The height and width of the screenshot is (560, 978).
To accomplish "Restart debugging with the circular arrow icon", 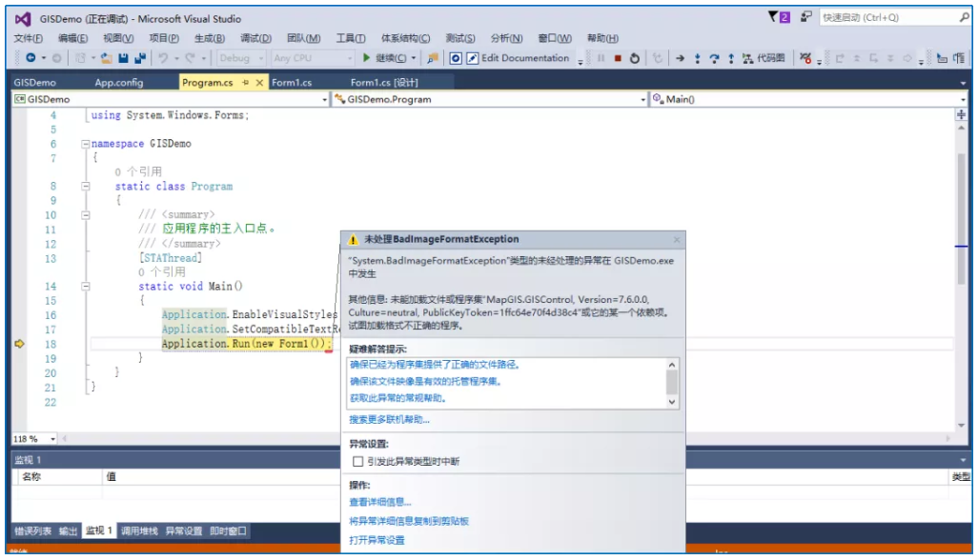I will click(x=634, y=58).
